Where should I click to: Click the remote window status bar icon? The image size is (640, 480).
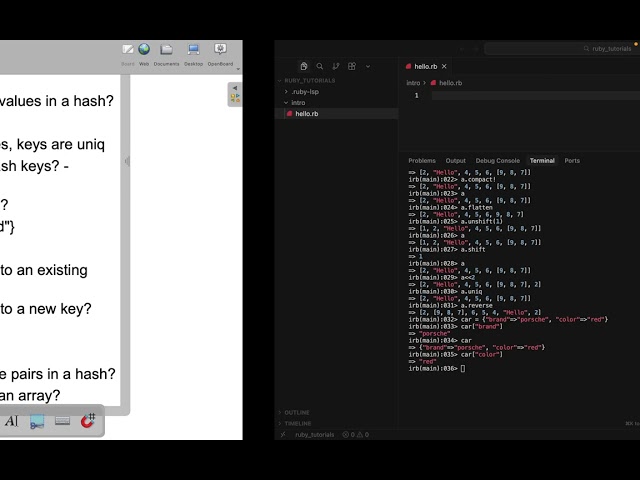[283, 434]
